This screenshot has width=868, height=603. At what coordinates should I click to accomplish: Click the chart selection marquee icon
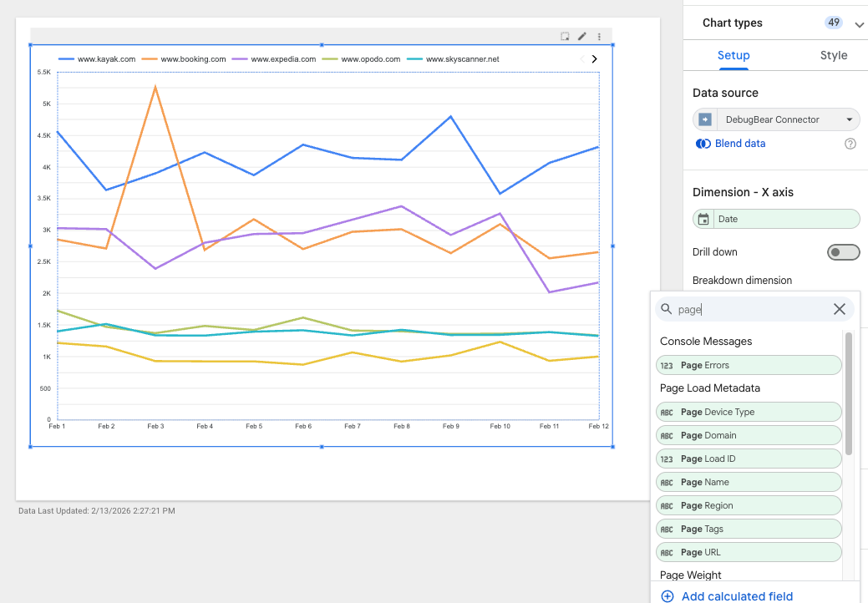click(566, 37)
